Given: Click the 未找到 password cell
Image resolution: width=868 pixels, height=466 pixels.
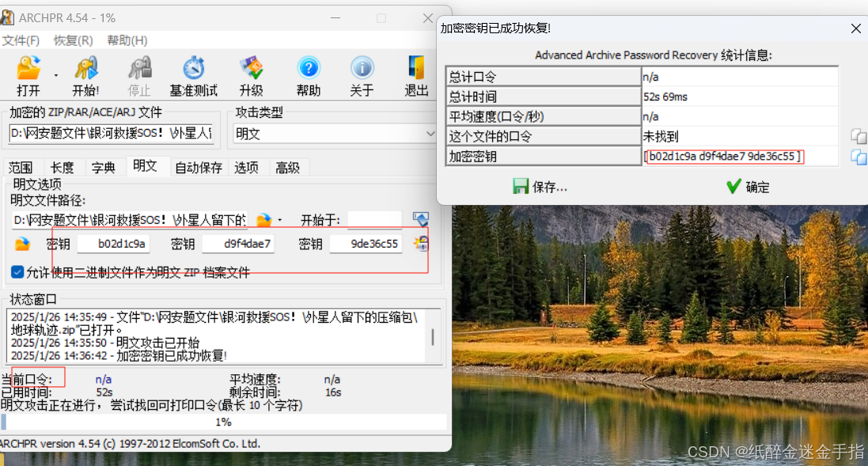Looking at the screenshot, I should pyautogui.click(x=740, y=137).
